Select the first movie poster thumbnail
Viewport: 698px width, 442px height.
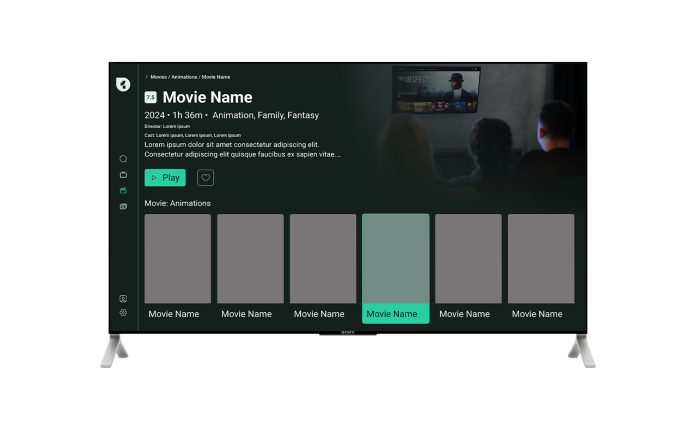click(x=178, y=258)
